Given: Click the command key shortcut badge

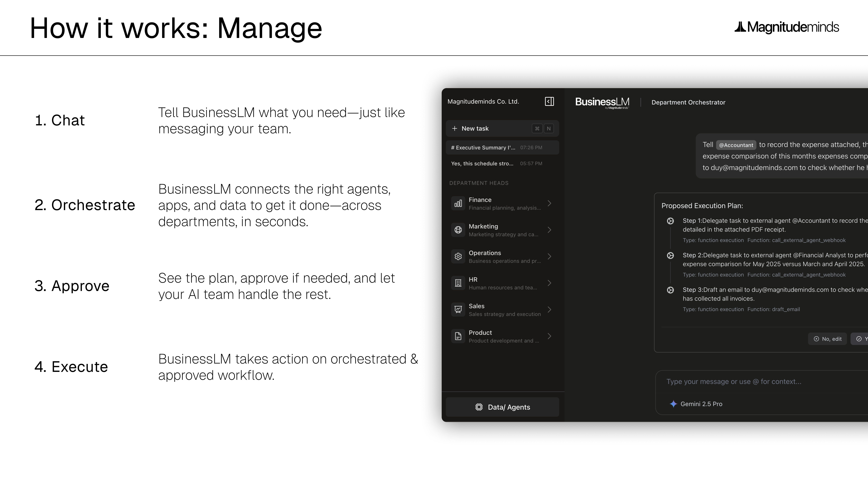Looking at the screenshot, I should pos(537,129).
